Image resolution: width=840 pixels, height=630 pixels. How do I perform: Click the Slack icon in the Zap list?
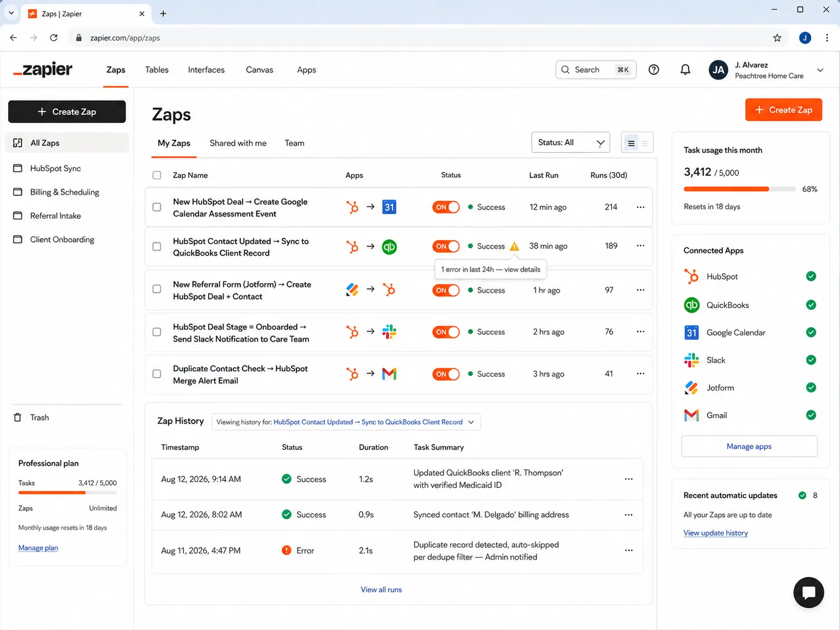click(x=389, y=332)
